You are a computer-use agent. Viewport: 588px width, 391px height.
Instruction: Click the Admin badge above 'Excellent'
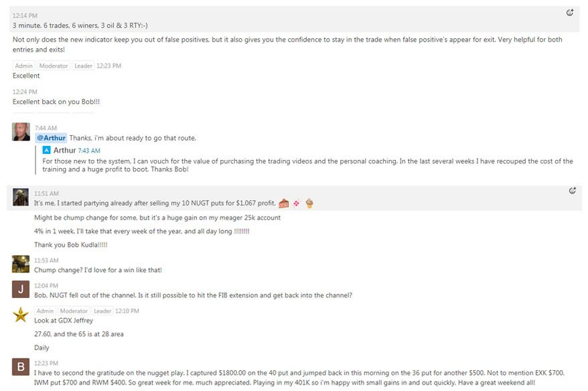(23, 66)
